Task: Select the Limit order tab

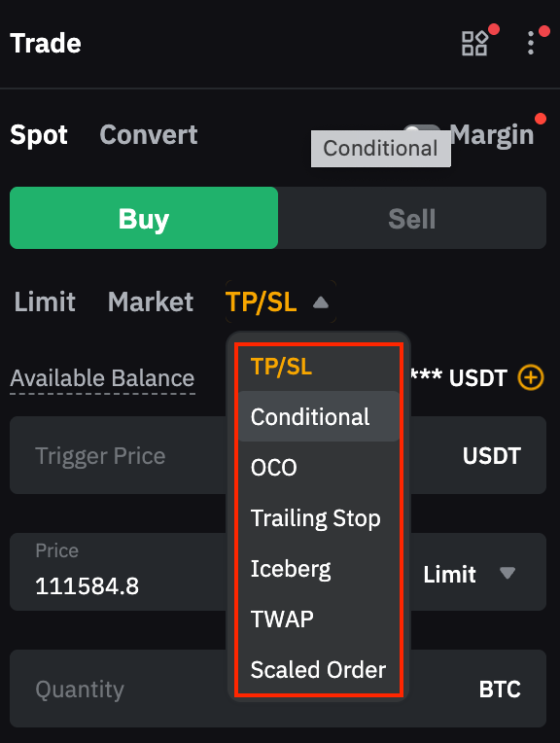Action: click(45, 301)
